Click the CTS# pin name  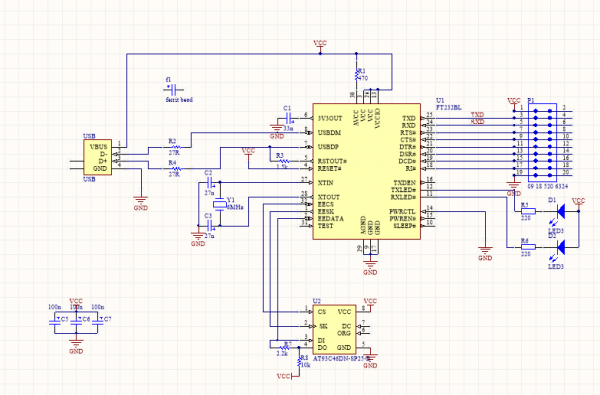tap(408, 140)
